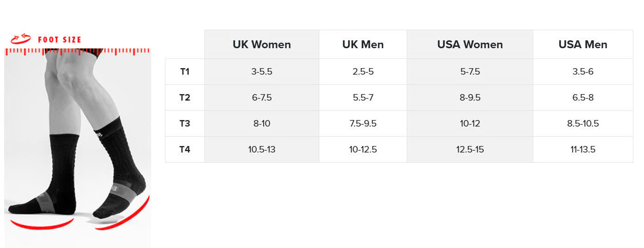Click the red foot size arrows icon
Image resolution: width=644 pixels, height=248 pixels.
coord(20,39)
